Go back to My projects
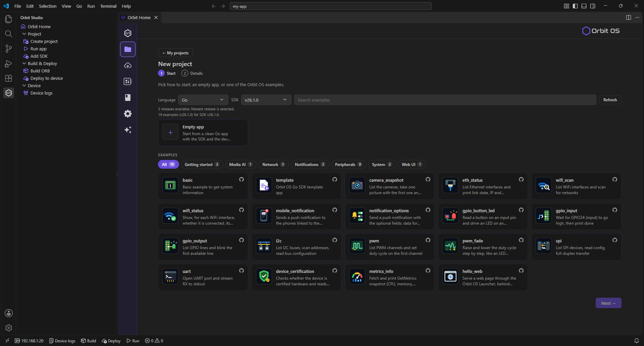The height and width of the screenshot is (346, 644). coord(175,53)
